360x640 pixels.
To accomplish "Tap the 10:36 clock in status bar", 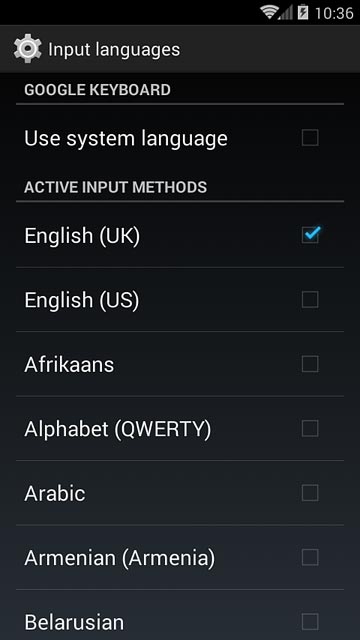I will click(x=334, y=13).
